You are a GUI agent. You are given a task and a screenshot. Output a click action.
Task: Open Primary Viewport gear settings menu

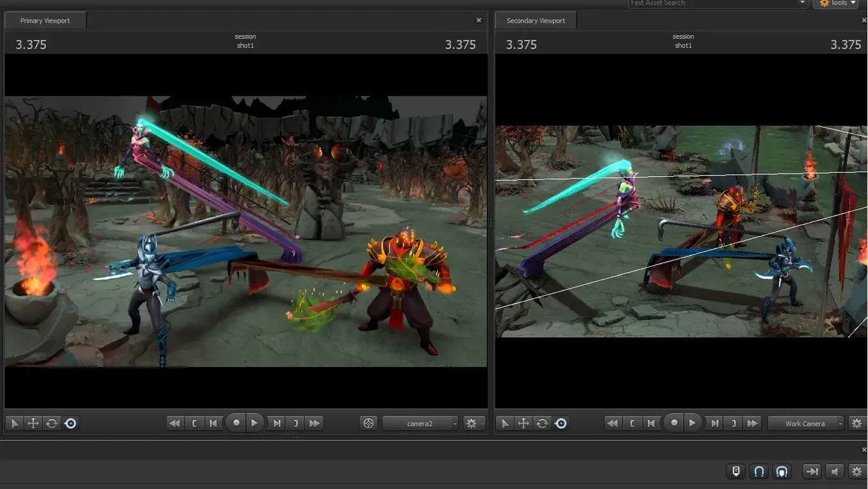(473, 423)
